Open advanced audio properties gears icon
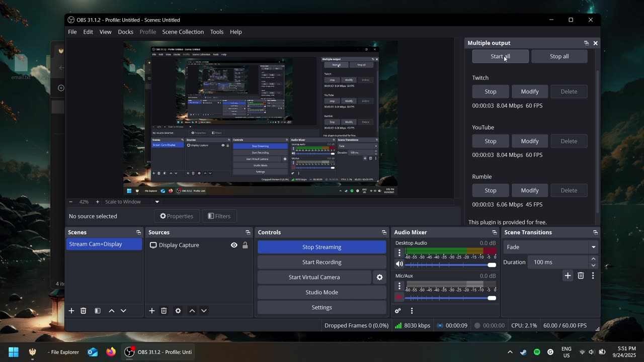This screenshot has width=644, height=362. coord(398,311)
